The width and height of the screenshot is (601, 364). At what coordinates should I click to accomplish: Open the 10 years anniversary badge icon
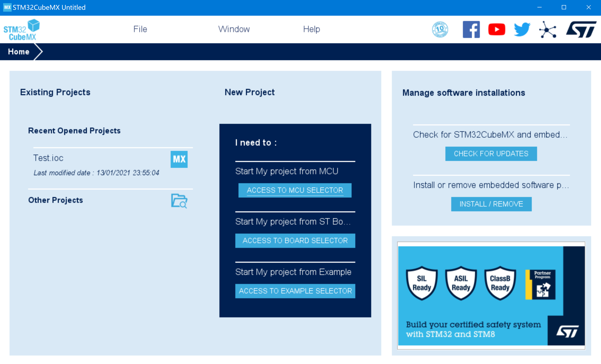[x=440, y=29]
